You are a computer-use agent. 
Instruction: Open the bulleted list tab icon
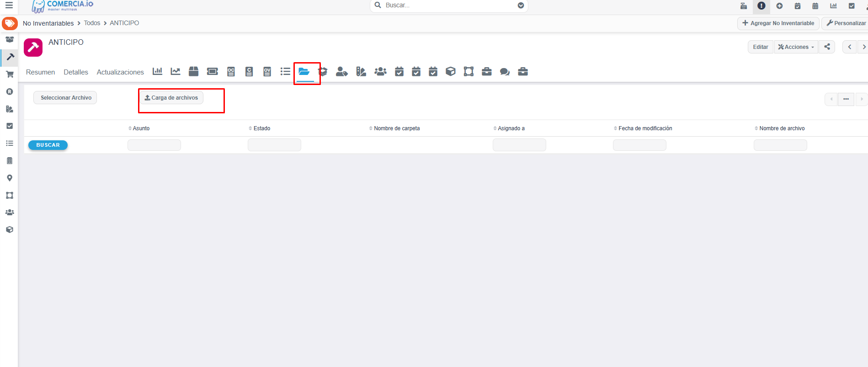coord(285,71)
